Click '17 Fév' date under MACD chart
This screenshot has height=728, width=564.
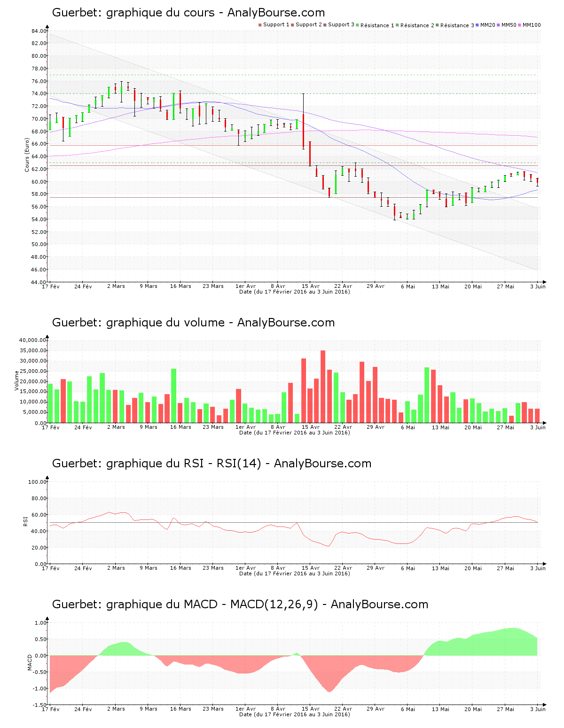pyautogui.click(x=51, y=709)
